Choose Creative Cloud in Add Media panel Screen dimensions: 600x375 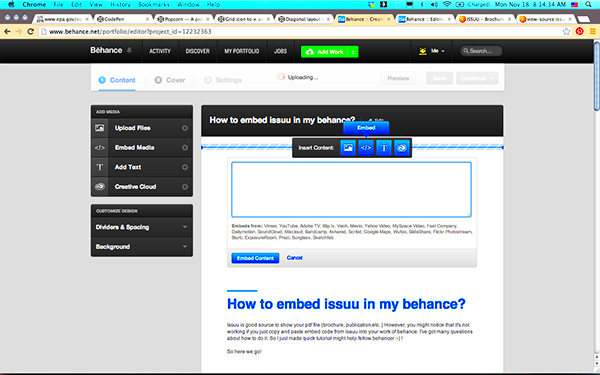click(x=142, y=186)
